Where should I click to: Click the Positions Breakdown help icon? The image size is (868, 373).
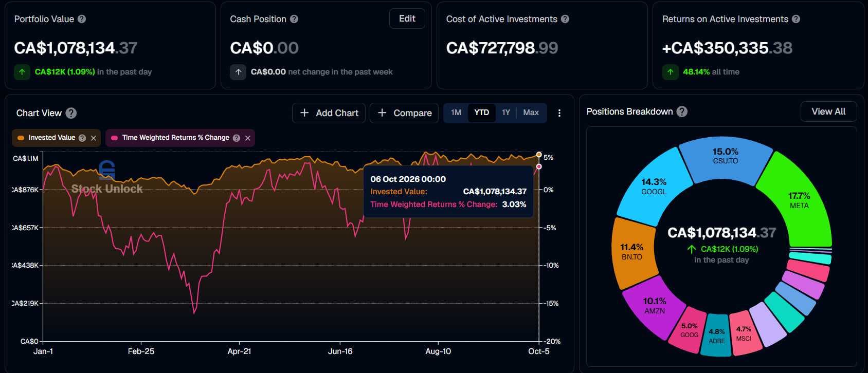click(682, 111)
